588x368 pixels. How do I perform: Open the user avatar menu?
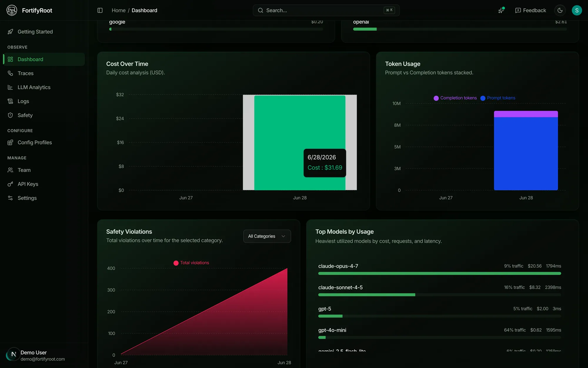(x=577, y=10)
